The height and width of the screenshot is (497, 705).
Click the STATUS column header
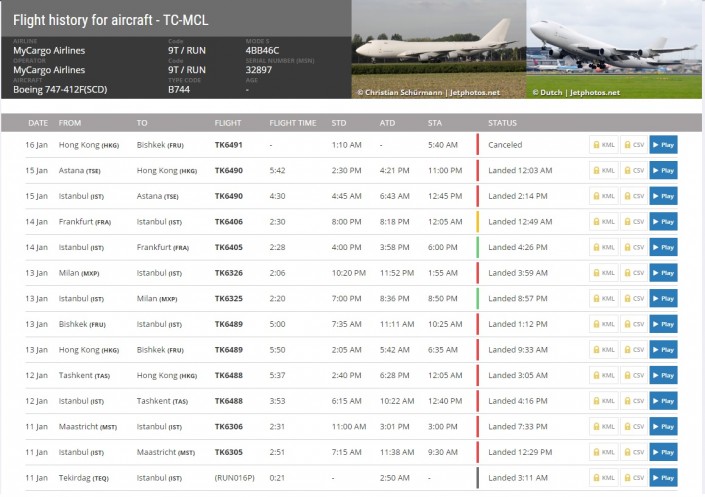502,123
